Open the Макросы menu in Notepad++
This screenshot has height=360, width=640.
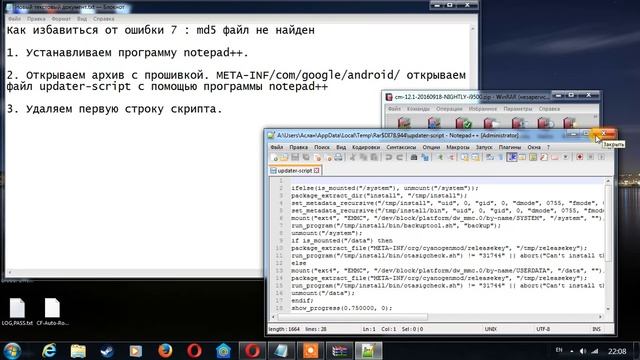458,147
